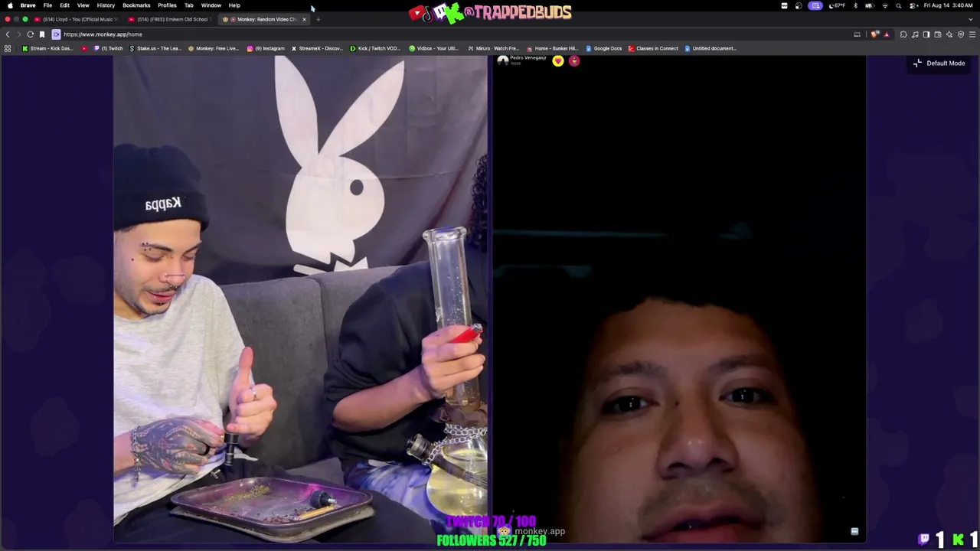This screenshot has width=980, height=551.
Task: Close the Monkey: Random Video Chat tab
Action: pyautogui.click(x=304, y=19)
